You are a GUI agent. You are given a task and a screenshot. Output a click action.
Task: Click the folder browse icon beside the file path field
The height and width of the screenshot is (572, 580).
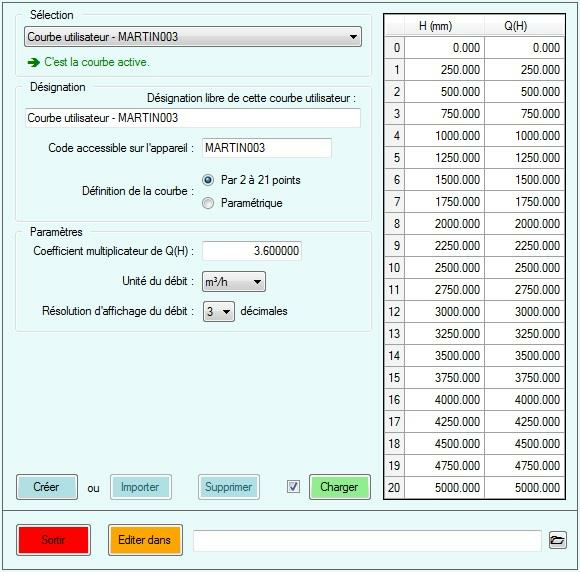(x=557, y=540)
